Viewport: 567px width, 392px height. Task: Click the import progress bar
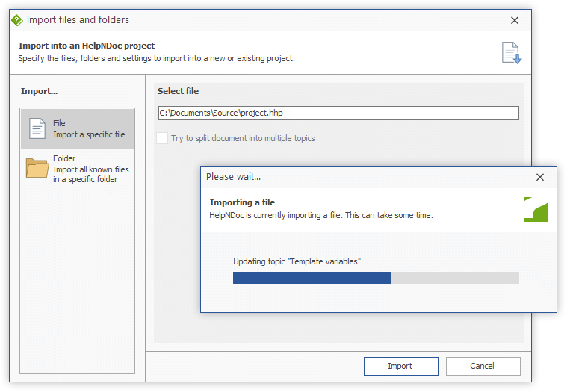376,279
